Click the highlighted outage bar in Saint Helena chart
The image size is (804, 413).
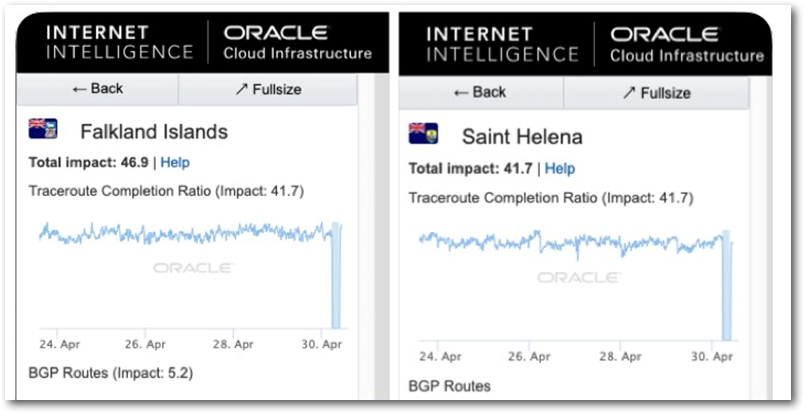pyautogui.click(x=726, y=285)
